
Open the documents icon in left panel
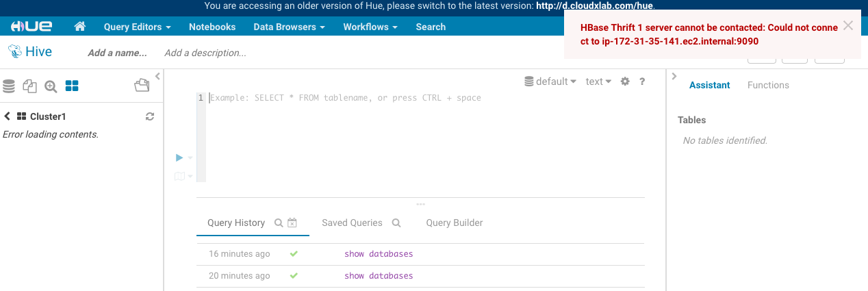point(29,86)
